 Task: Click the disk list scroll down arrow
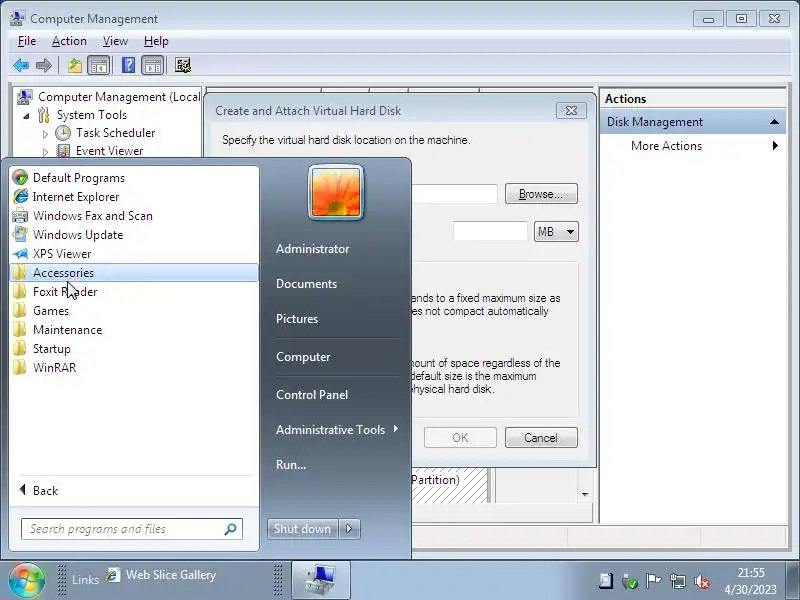[585, 494]
